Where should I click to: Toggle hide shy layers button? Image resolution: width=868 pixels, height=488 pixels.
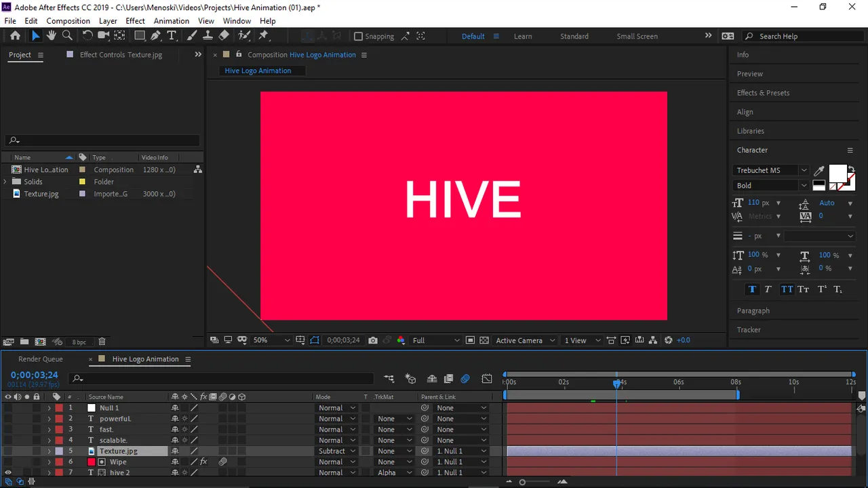(x=432, y=379)
